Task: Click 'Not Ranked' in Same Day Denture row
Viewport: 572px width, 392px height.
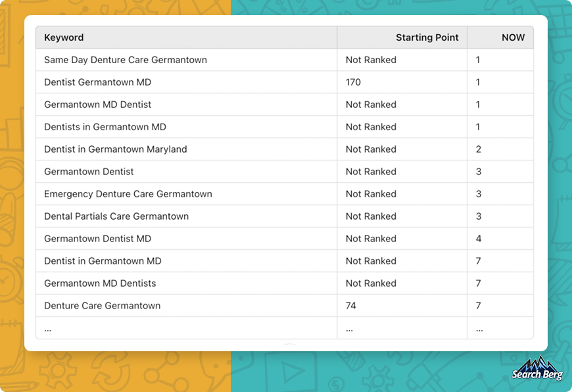Action: tap(371, 60)
